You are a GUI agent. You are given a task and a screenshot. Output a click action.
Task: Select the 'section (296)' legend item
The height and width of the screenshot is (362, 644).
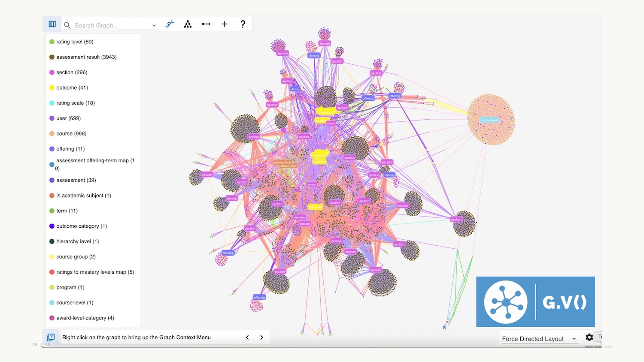coord(71,72)
